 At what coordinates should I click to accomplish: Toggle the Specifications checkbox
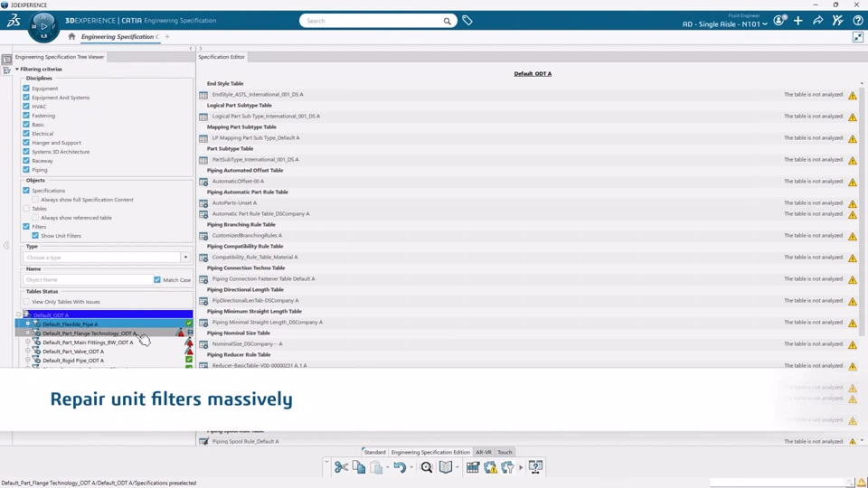pyautogui.click(x=26, y=191)
